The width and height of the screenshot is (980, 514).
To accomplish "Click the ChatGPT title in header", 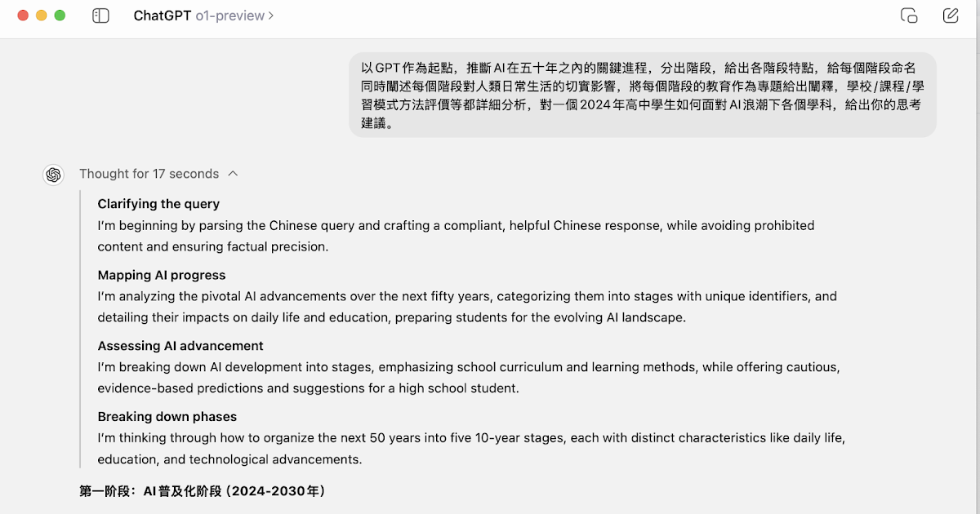I will (x=163, y=16).
